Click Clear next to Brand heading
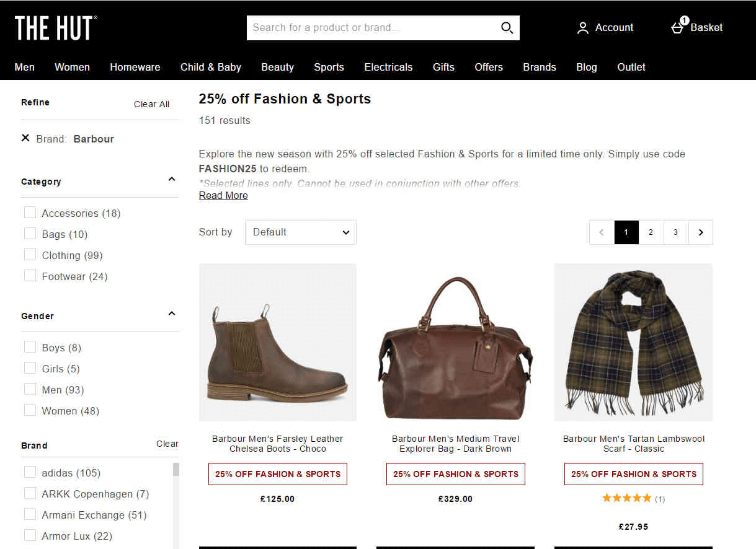756x549 pixels. point(167,444)
